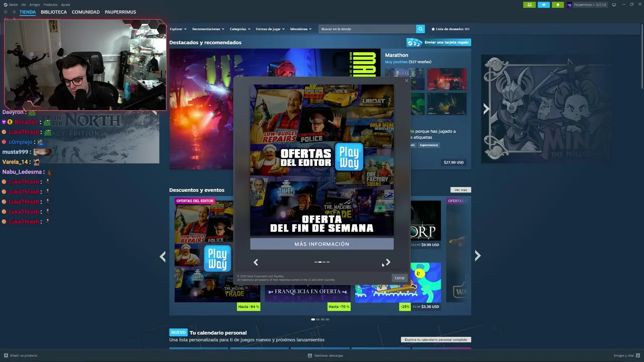644x362 pixels.
Task: Open the Muy positivas reviews link
Action: click(396, 62)
